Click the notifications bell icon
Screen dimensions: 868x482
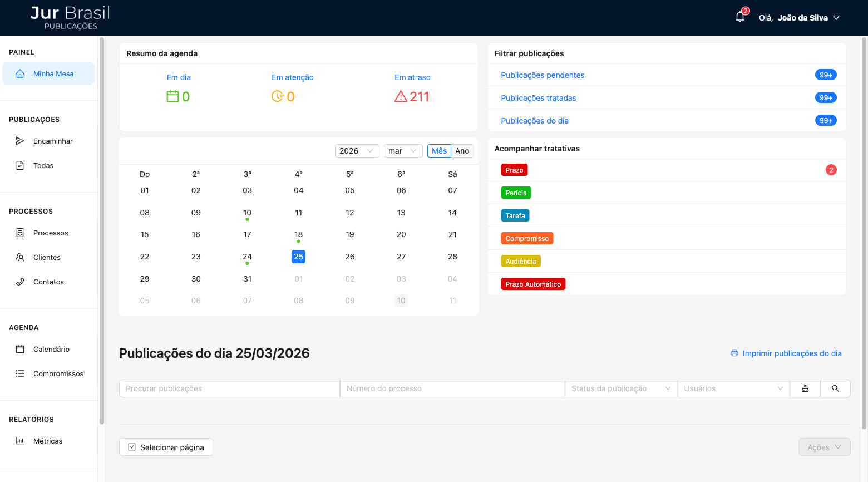point(740,17)
